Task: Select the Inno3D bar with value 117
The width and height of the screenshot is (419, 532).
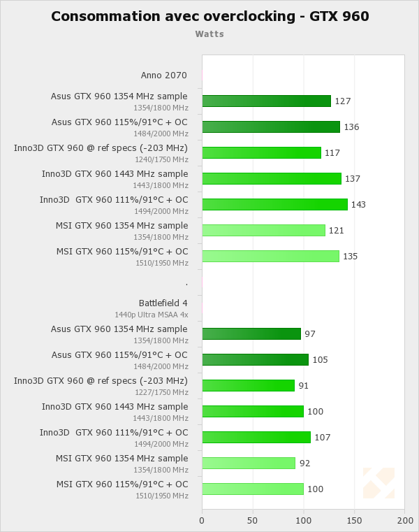Action: pos(261,152)
